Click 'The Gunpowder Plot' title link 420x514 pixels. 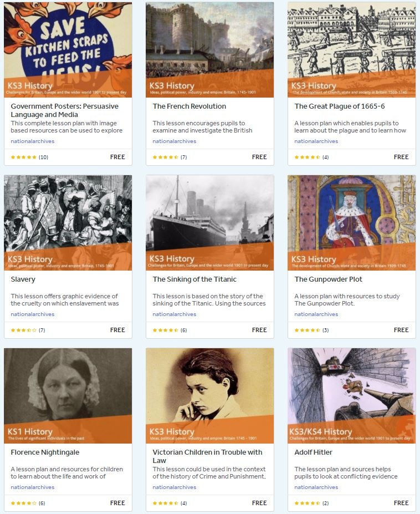click(x=328, y=279)
